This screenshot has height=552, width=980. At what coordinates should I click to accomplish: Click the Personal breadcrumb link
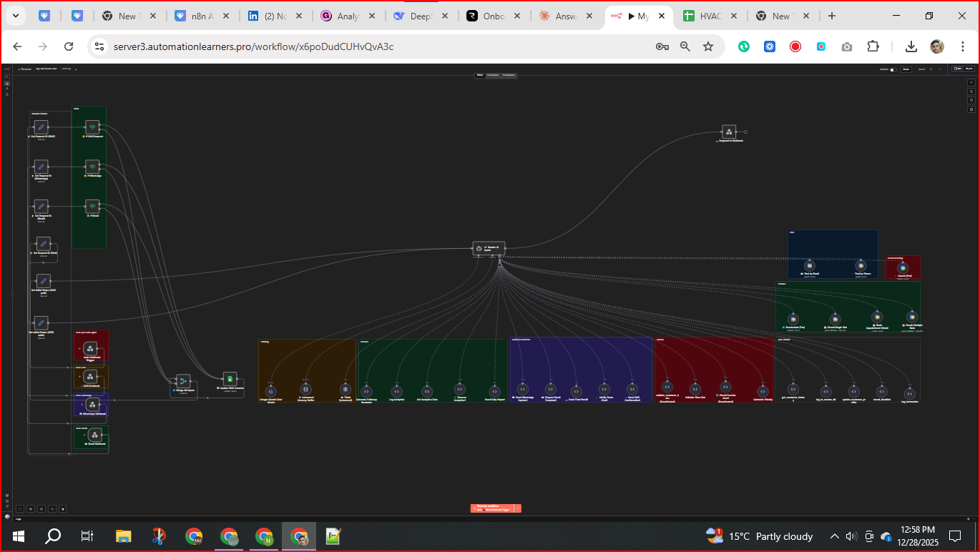(25, 69)
